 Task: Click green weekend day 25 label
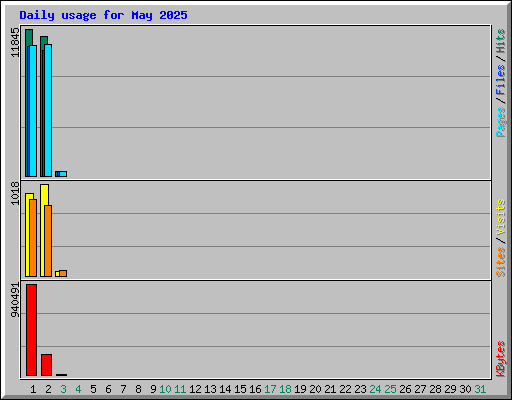(390, 389)
